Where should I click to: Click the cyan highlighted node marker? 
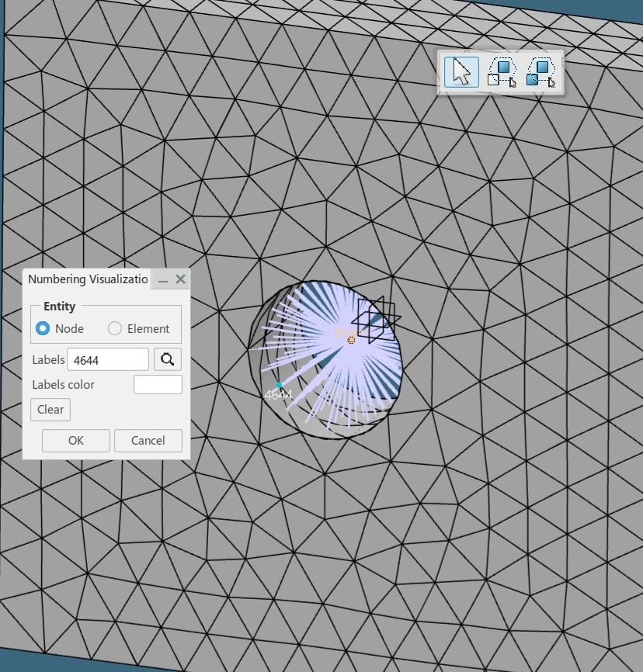coord(279,386)
